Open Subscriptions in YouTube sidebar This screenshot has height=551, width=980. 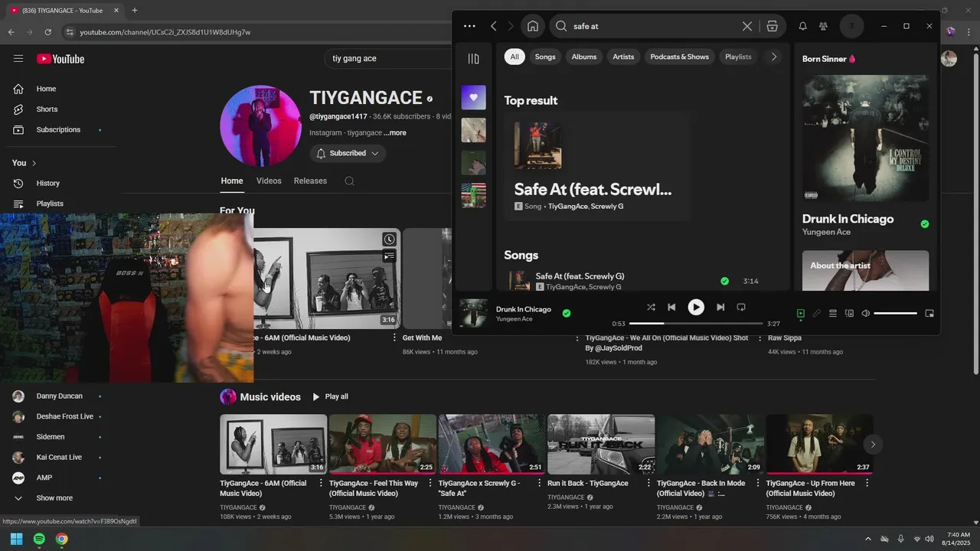tap(57, 129)
